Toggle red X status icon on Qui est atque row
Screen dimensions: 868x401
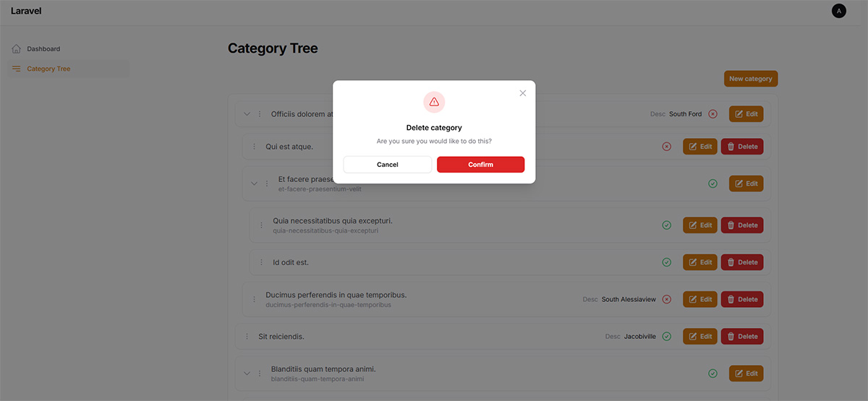click(x=667, y=147)
